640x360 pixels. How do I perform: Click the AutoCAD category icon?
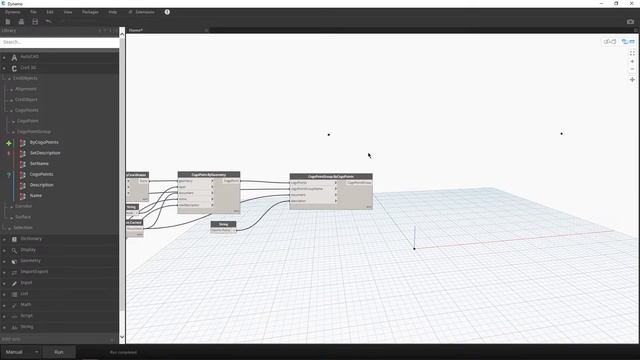(14, 58)
